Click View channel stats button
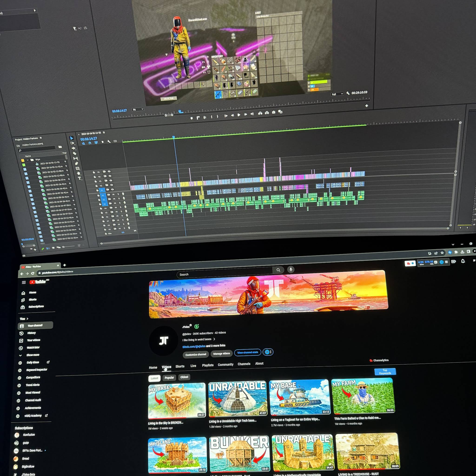The image size is (476, 476). [x=247, y=352]
